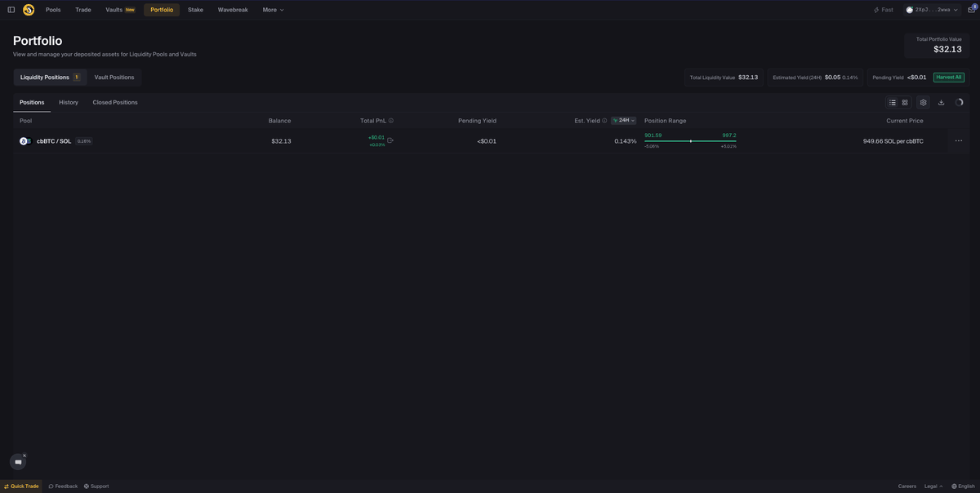
Task: Click the Harvest All button
Action: 948,78
